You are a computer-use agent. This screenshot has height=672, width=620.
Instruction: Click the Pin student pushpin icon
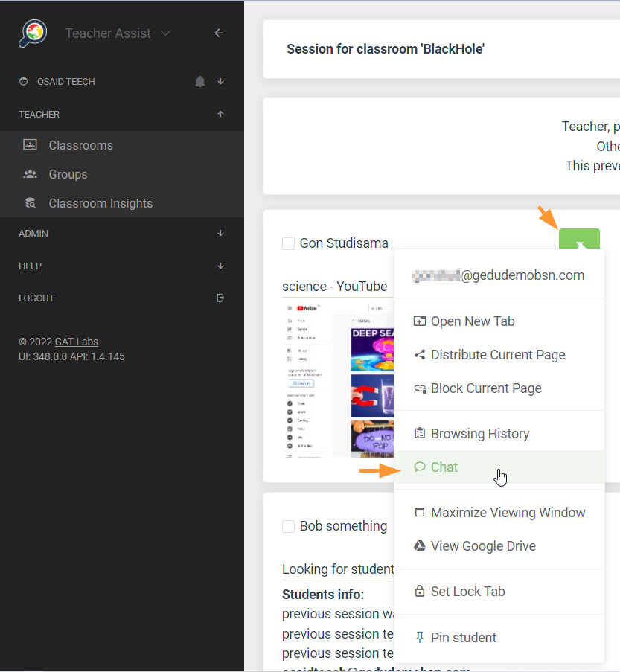point(419,637)
